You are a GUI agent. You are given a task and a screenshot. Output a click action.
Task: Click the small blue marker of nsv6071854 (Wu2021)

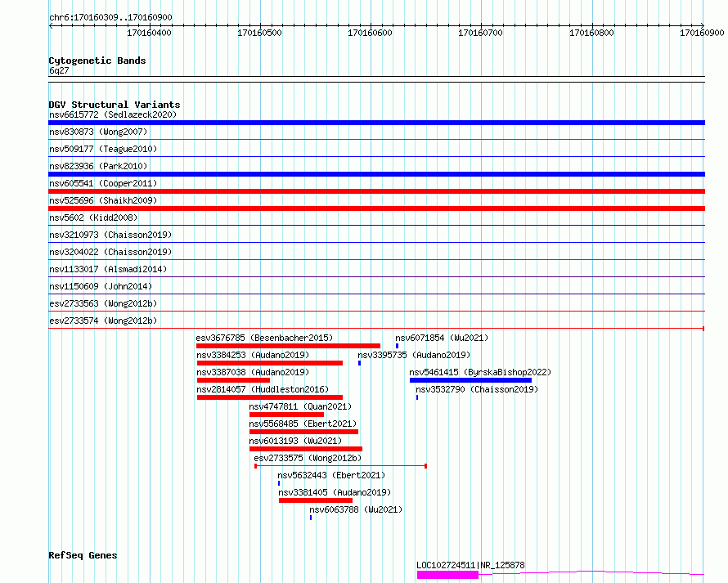[x=397, y=346]
